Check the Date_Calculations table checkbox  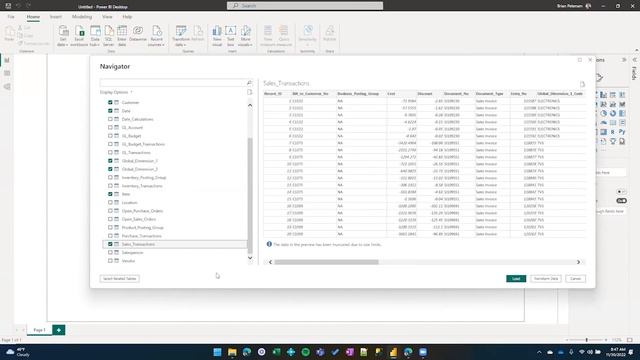110,119
